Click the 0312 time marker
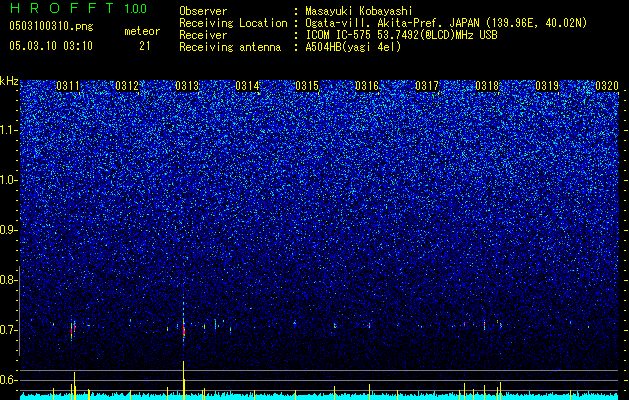Viewport: 629px width, 400px height. coord(127,86)
